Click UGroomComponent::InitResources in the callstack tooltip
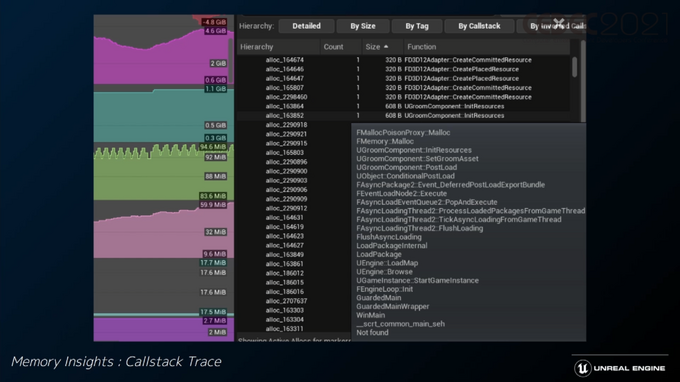 [414, 150]
